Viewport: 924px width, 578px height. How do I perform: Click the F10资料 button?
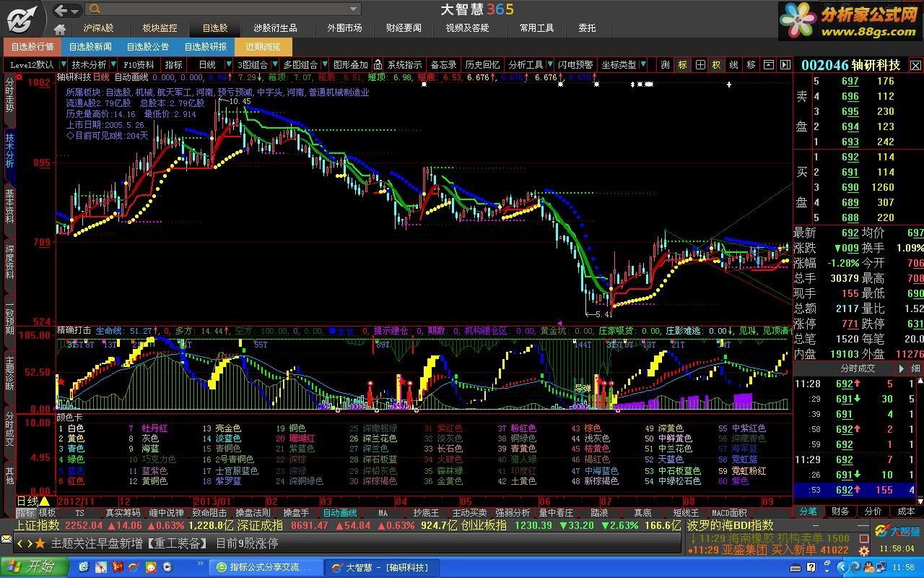tap(139, 64)
